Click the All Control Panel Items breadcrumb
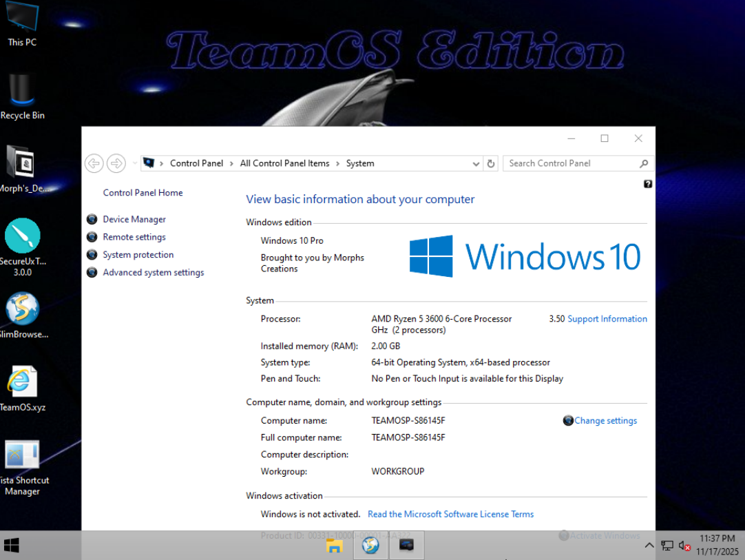Image resolution: width=745 pixels, height=560 pixels. [x=284, y=164]
